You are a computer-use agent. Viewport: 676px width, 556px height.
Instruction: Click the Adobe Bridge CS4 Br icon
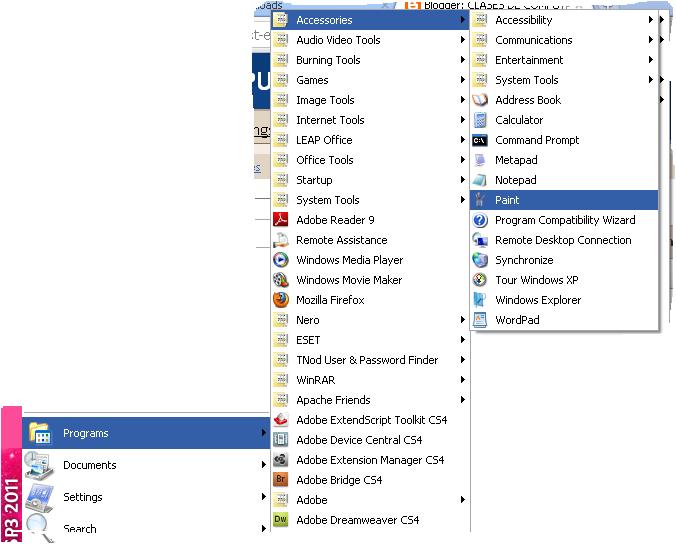pos(281,480)
